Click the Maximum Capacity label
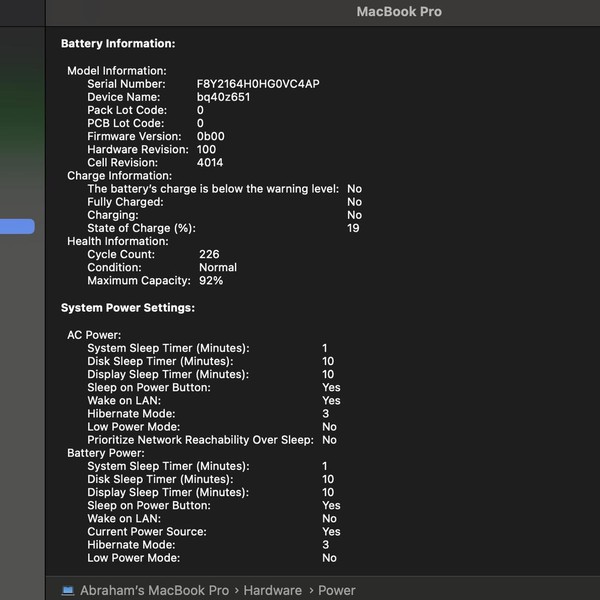The width and height of the screenshot is (600, 600). pos(139,280)
